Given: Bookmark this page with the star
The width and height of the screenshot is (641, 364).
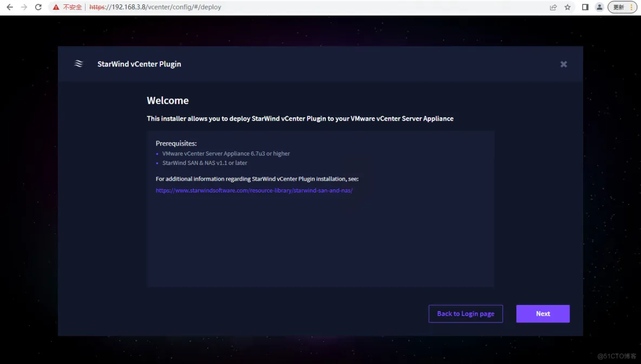Looking at the screenshot, I should (x=567, y=7).
